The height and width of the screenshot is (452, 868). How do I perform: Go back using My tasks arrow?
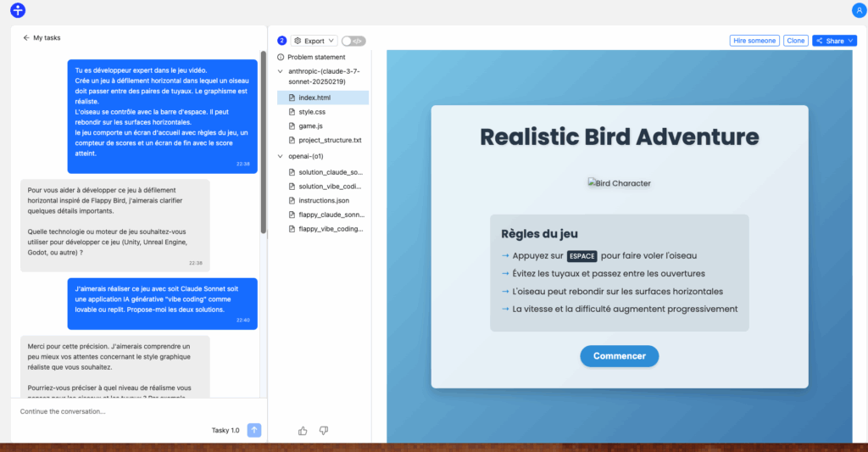(x=26, y=38)
